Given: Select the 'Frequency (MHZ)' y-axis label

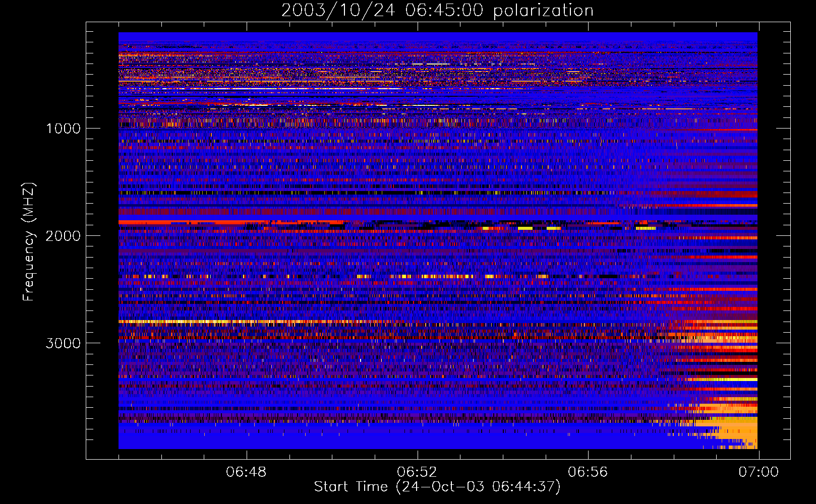Looking at the screenshot, I should 29,242.
